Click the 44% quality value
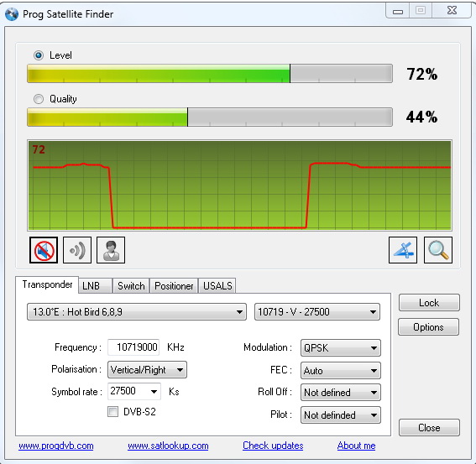This screenshot has height=464, width=476. pyautogui.click(x=422, y=117)
